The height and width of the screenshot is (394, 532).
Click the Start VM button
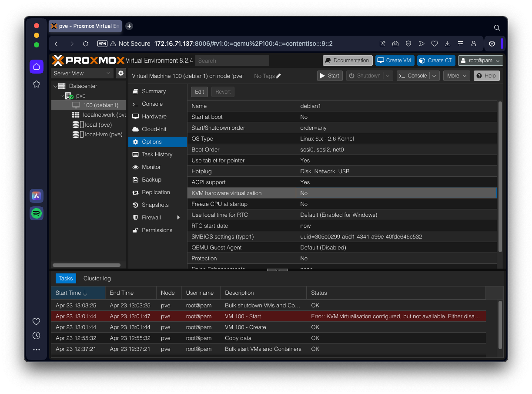(329, 76)
